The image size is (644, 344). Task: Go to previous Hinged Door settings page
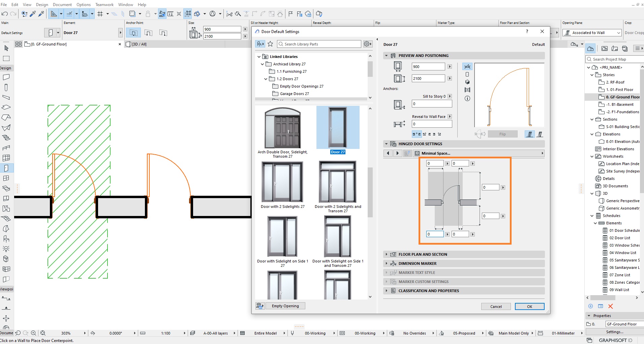(388, 153)
